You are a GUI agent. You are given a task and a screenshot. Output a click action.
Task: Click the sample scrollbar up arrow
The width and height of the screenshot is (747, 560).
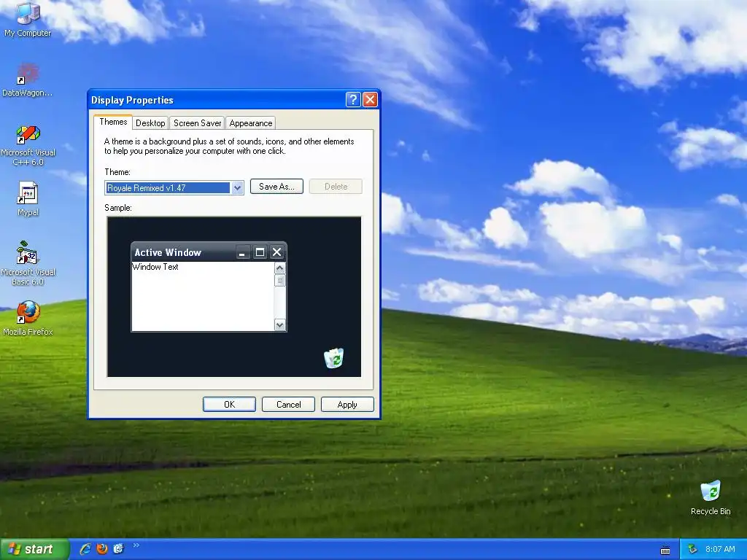click(279, 268)
